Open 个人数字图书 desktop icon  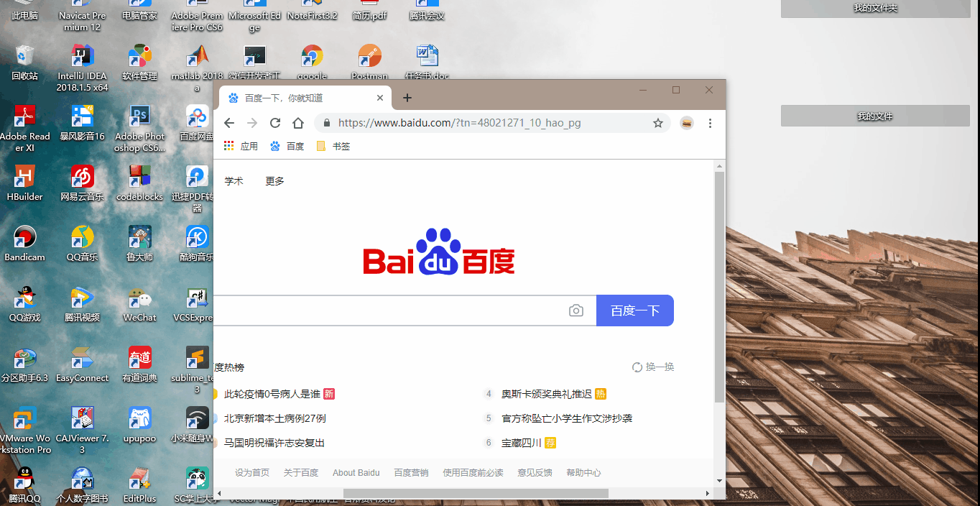[x=83, y=484]
